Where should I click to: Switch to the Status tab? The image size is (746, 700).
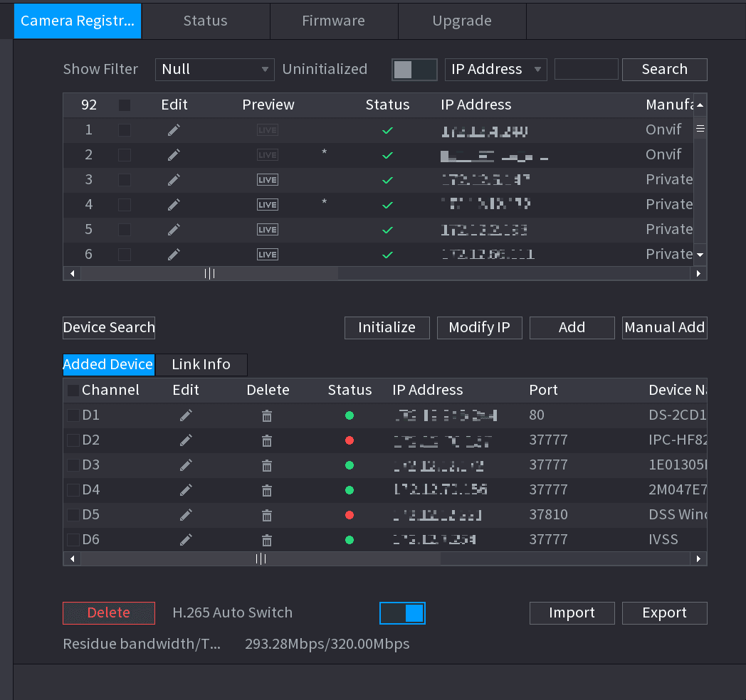click(206, 21)
